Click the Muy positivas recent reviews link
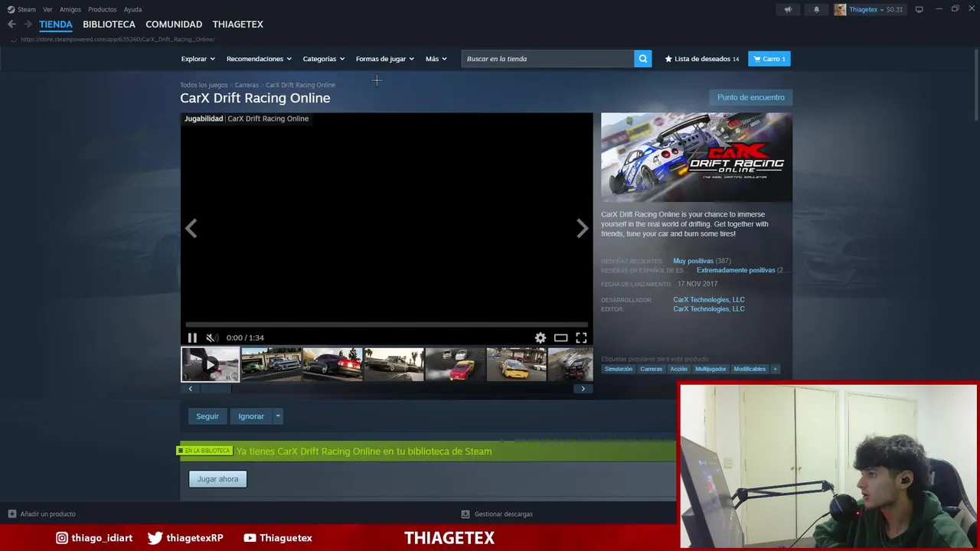The image size is (980, 551). click(693, 261)
